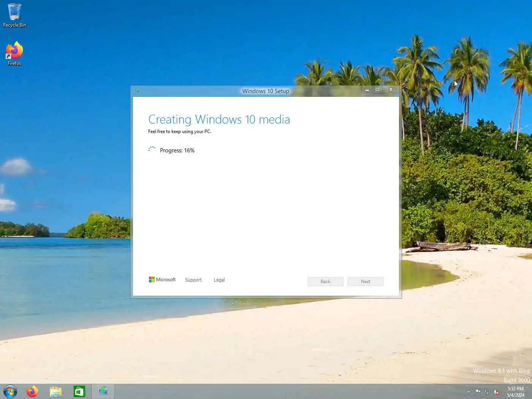The width and height of the screenshot is (532, 399).
Task: Launch Firefox from the taskbar
Action: tap(32, 391)
